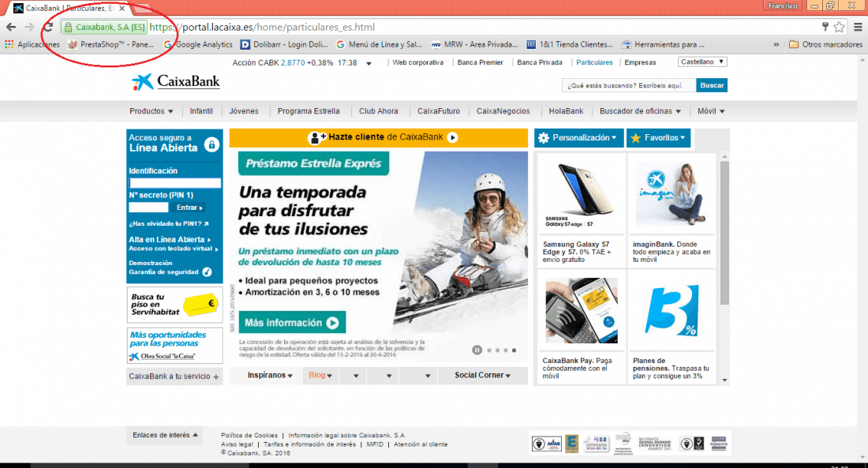
Task: Open the Jóvenes menu item
Action: click(x=244, y=111)
